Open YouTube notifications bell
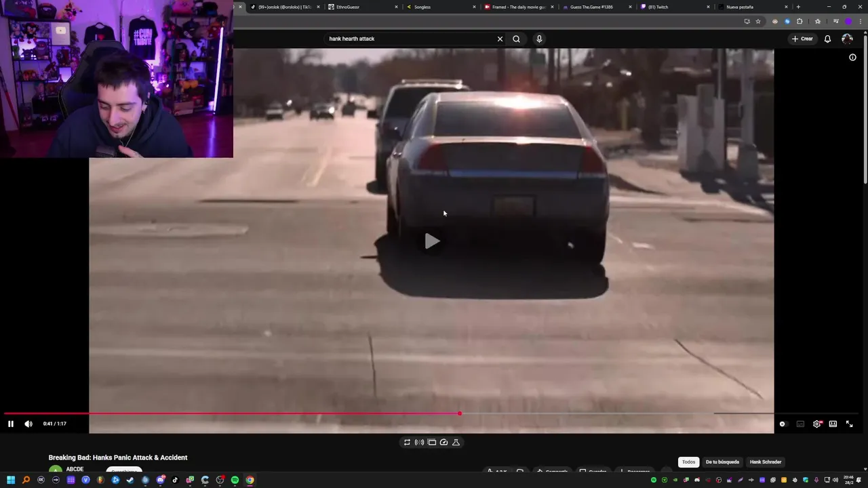Screen dimensions: 868x488 [827, 39]
